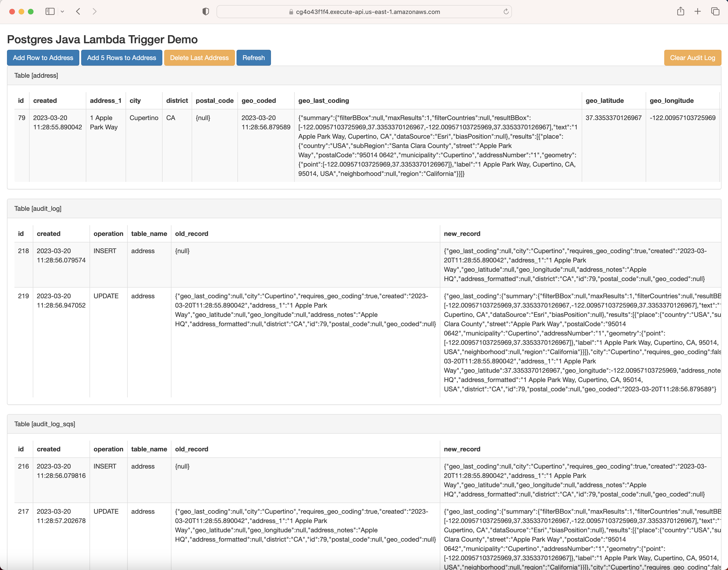Click Add Row to Address

click(x=43, y=57)
